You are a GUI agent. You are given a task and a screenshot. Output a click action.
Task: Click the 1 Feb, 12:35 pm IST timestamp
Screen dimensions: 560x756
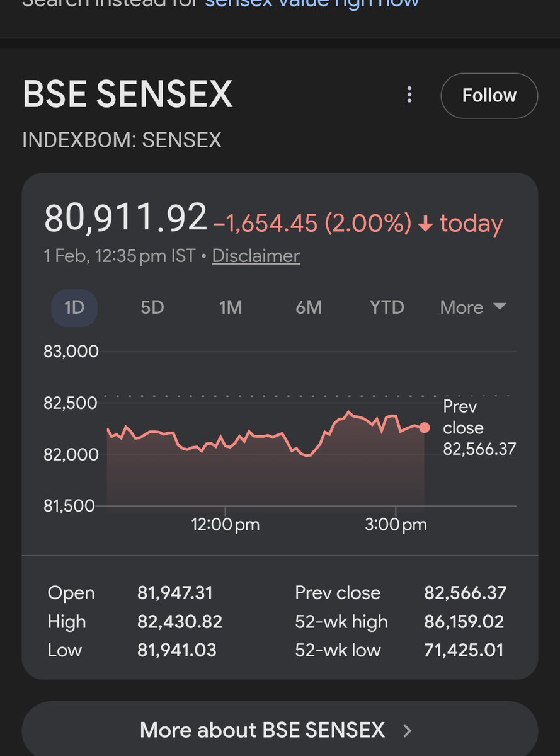120,256
